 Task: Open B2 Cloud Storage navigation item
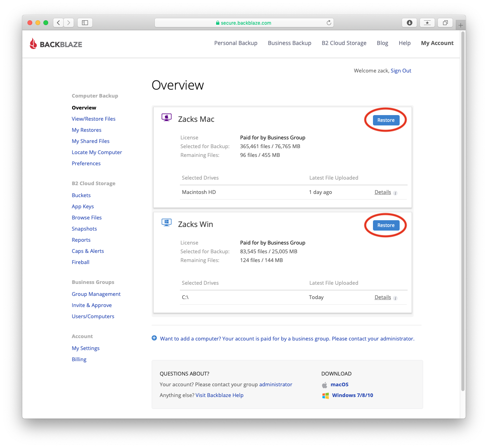(344, 43)
